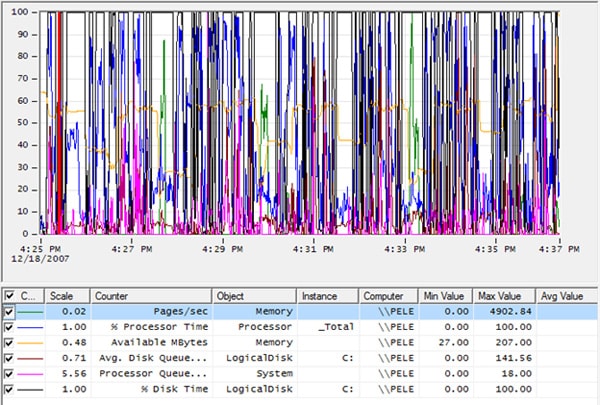Screen dimensions: 600x405
Task: Uncheck the Avg. Disk Queue counter checkbox
Action: tap(9, 358)
